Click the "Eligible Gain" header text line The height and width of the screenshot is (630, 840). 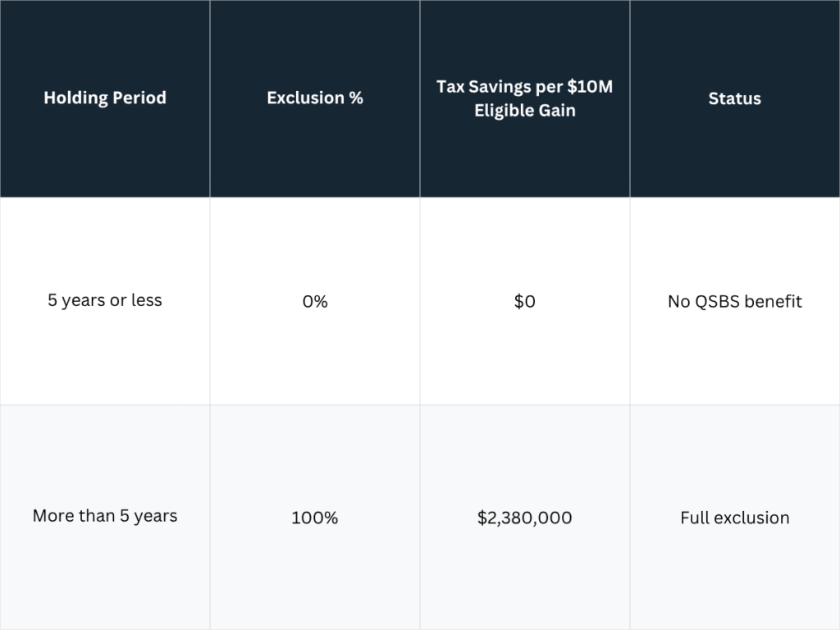coord(525,110)
